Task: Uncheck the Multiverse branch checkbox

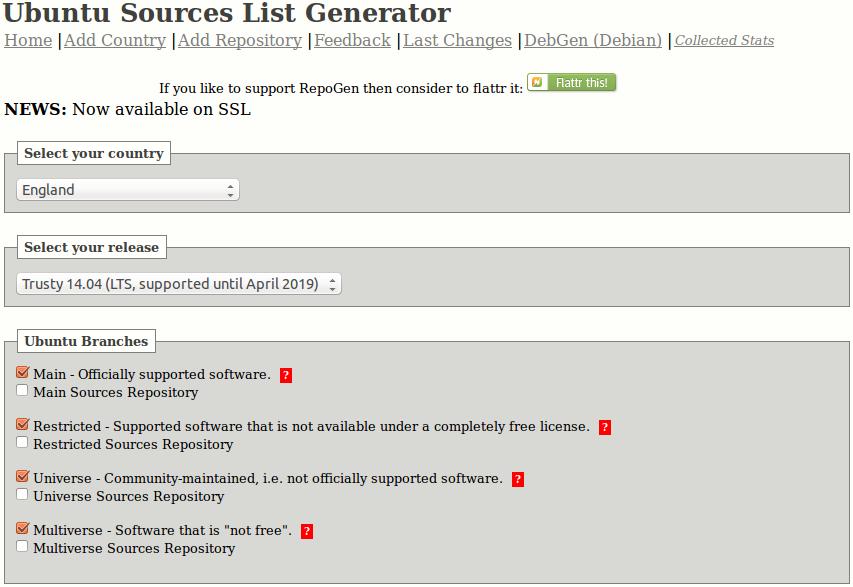Action: 23,529
